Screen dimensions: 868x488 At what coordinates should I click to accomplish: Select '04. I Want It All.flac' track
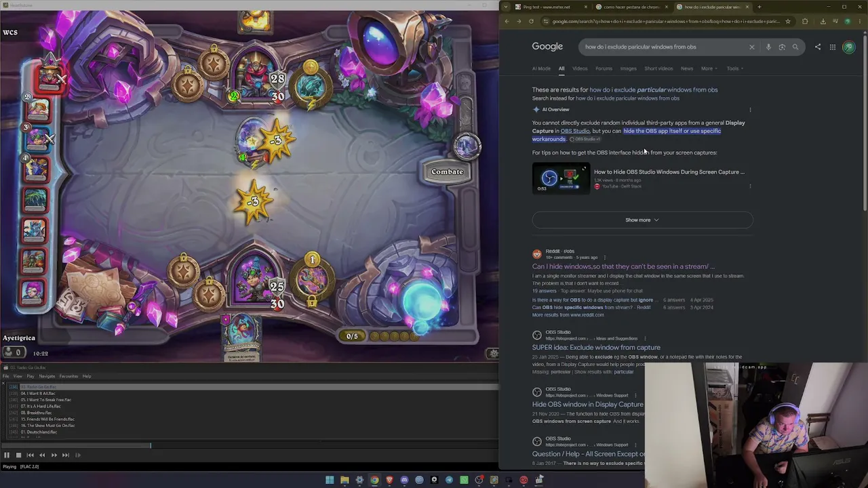(38, 393)
